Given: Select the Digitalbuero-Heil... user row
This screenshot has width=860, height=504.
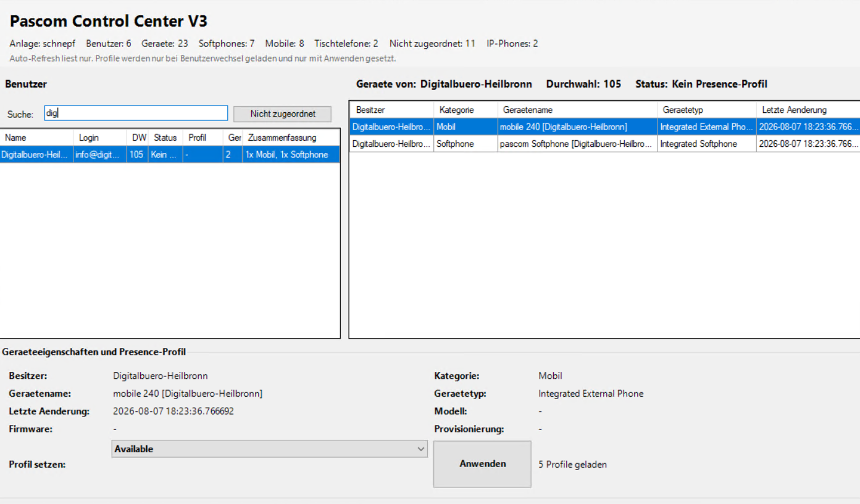Looking at the screenshot, I should click(x=170, y=155).
